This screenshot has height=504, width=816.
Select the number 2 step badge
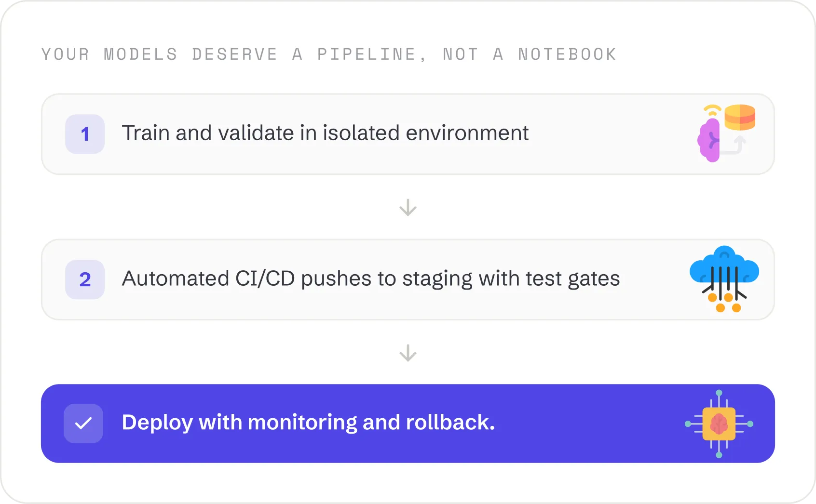point(85,279)
